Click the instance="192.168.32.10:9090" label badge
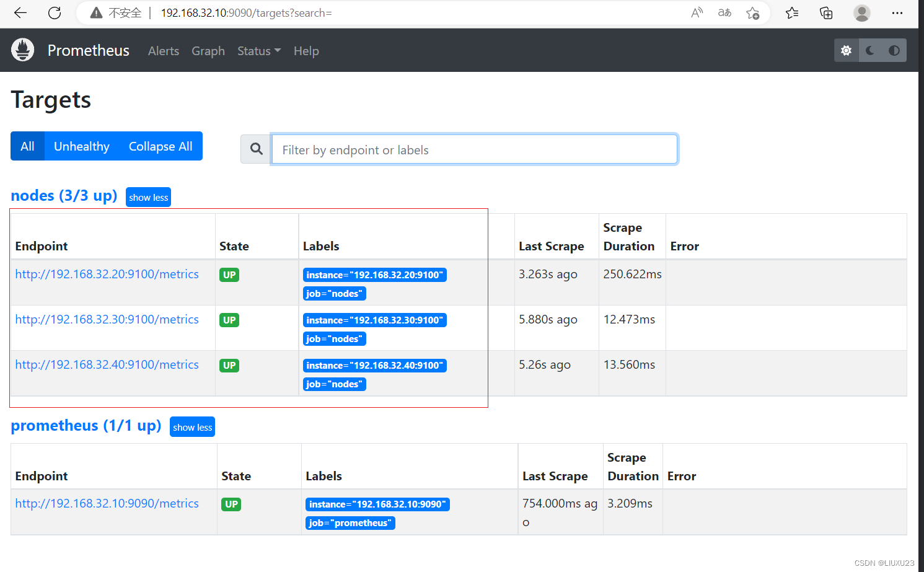Viewport: 924px width, 572px height. click(377, 504)
